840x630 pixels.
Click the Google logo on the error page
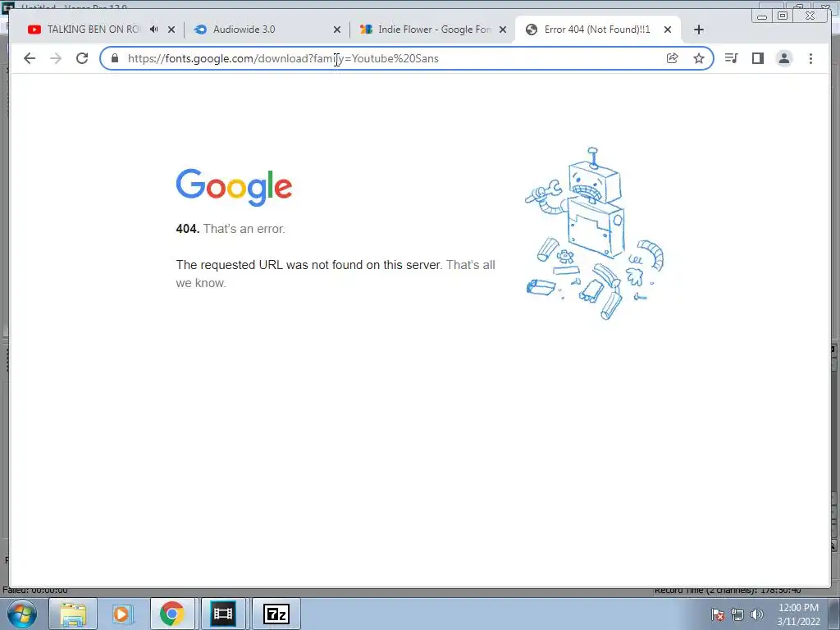pyautogui.click(x=234, y=187)
